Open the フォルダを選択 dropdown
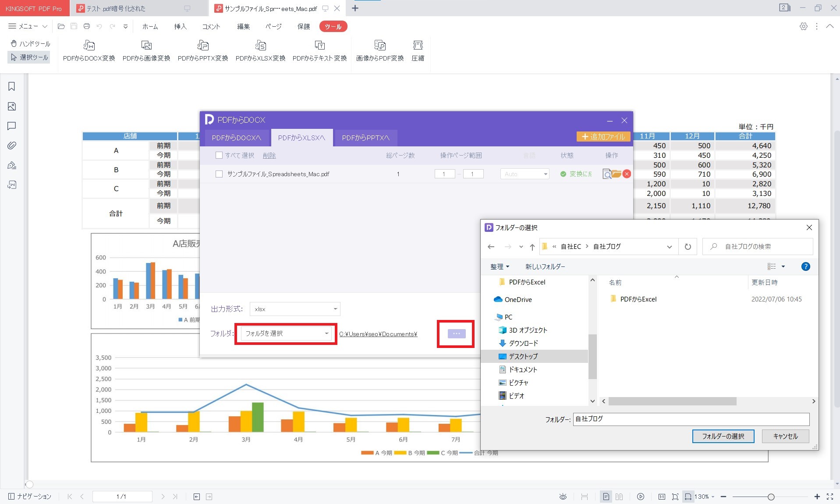840x504 pixels. click(x=286, y=334)
